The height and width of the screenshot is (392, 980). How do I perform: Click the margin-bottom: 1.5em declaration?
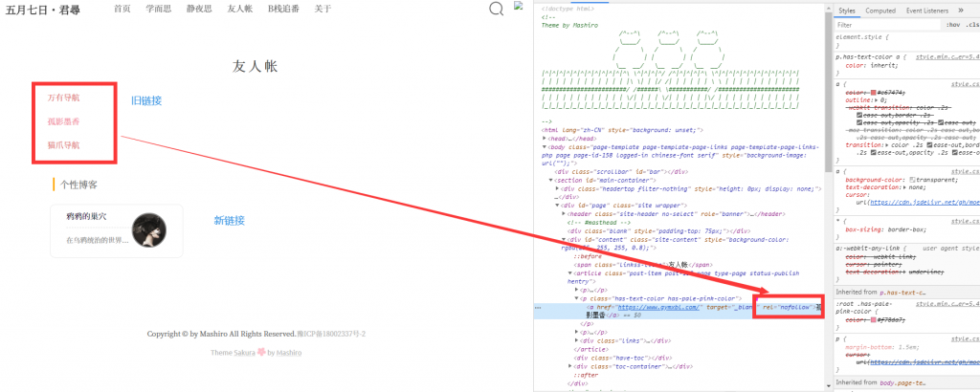880,346
